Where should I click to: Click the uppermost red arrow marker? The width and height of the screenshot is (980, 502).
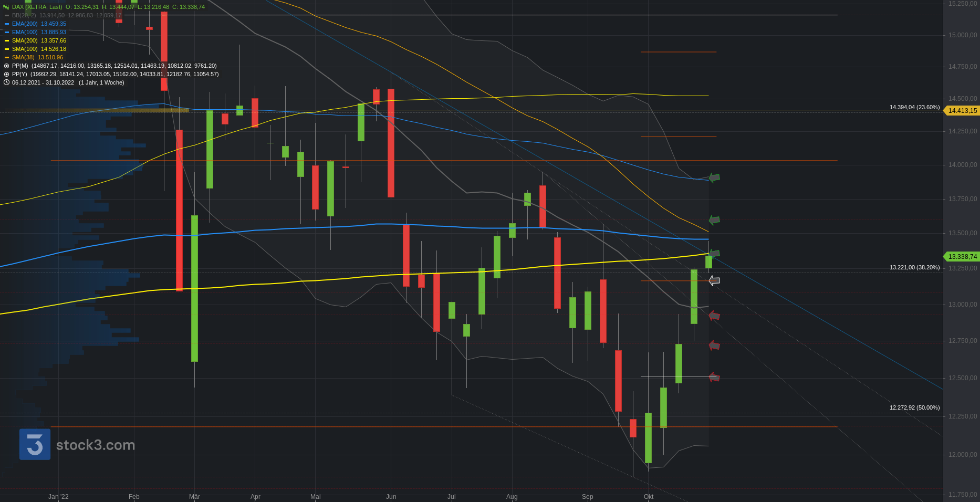click(714, 316)
